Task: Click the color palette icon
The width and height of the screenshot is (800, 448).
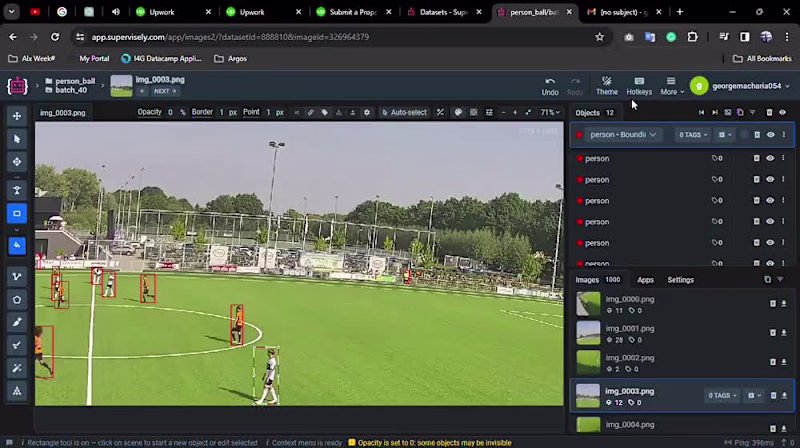Action: point(458,112)
